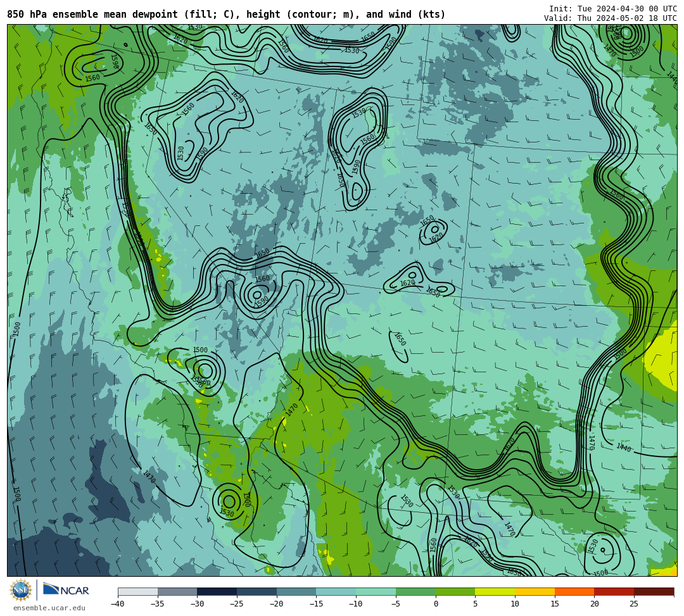Screen dimensions: 684x616
Task: Click the dark red 20 to 25 swatch
Action: pyautogui.click(x=614, y=591)
